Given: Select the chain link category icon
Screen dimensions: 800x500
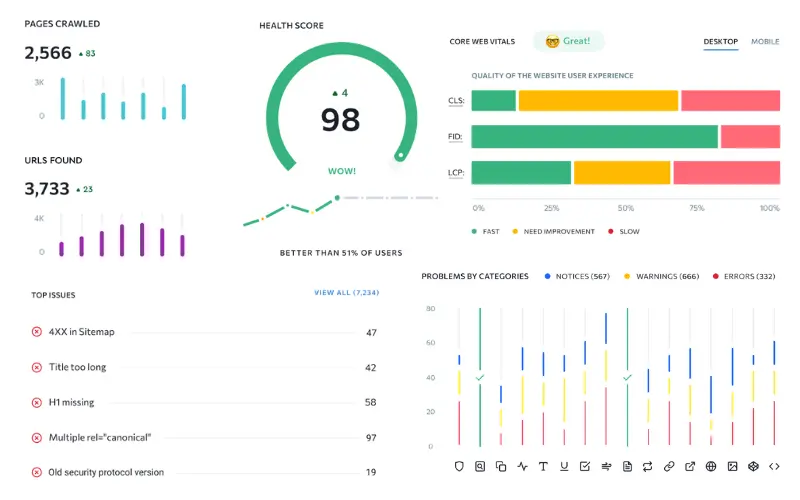Looking at the screenshot, I should pyautogui.click(x=669, y=466).
